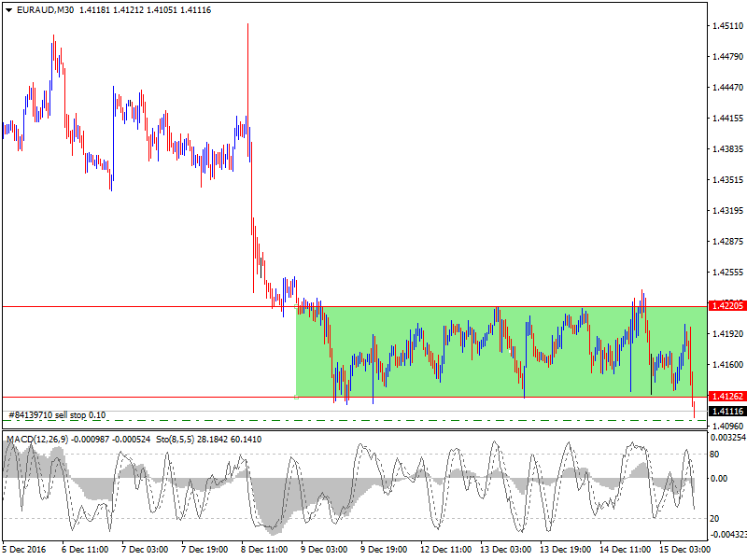This screenshot has width=747, height=560.
Task: Click the 1.42875 price scale value
Action: pyautogui.click(x=727, y=242)
